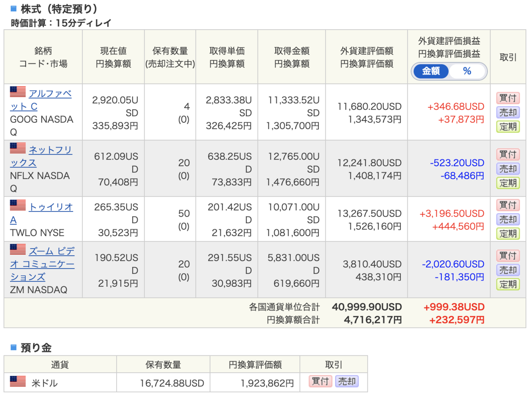This screenshot has height=398, width=532.
Task: Click 売却 button for NFLX row
Action: click(x=508, y=168)
